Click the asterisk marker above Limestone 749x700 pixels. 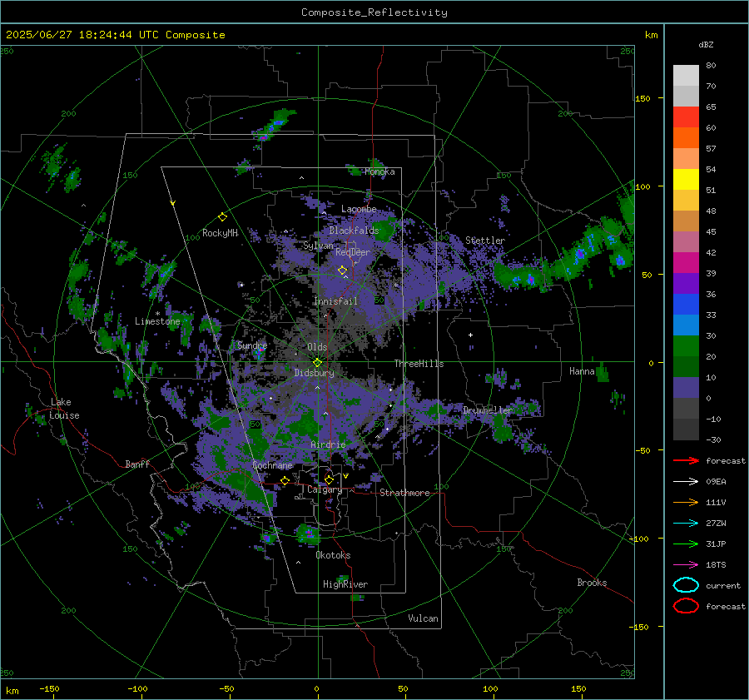[x=157, y=314]
